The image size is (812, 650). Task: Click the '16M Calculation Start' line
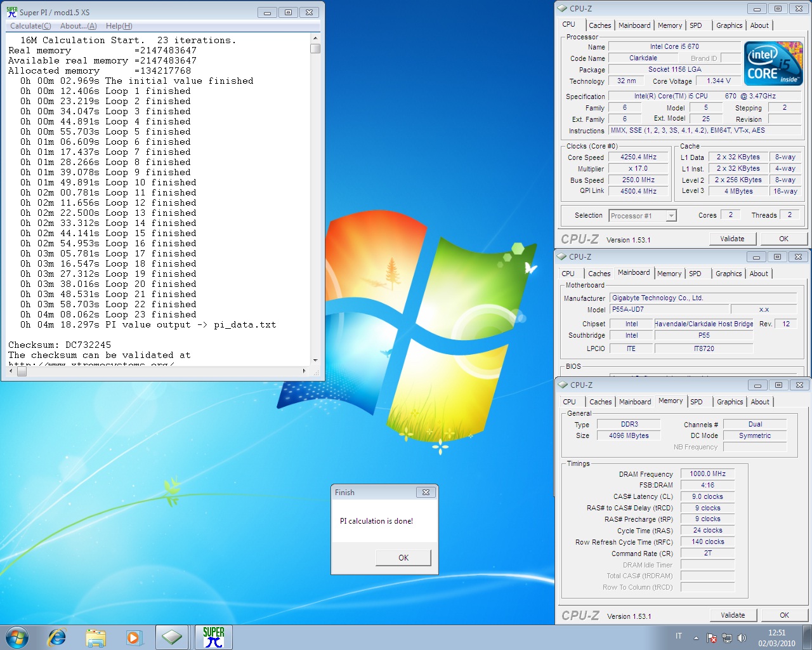128,40
